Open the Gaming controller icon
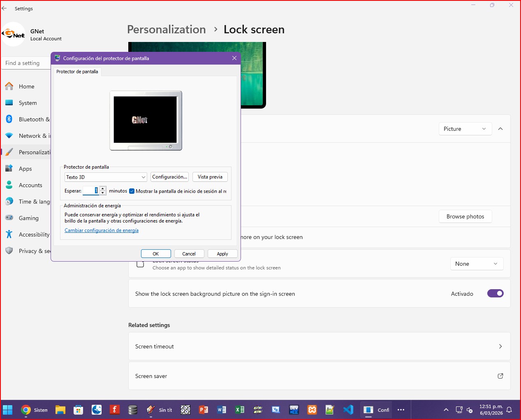This screenshot has width=521, height=420. 9,218
